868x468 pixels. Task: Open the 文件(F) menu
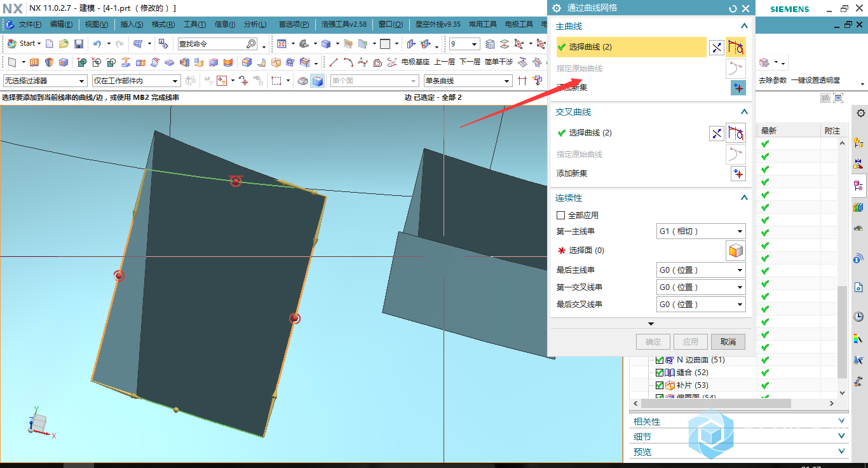pos(30,25)
